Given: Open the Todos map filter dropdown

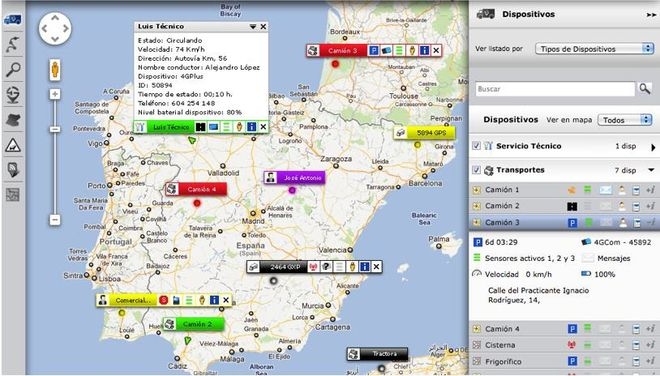Looking at the screenshot, I should [625, 120].
